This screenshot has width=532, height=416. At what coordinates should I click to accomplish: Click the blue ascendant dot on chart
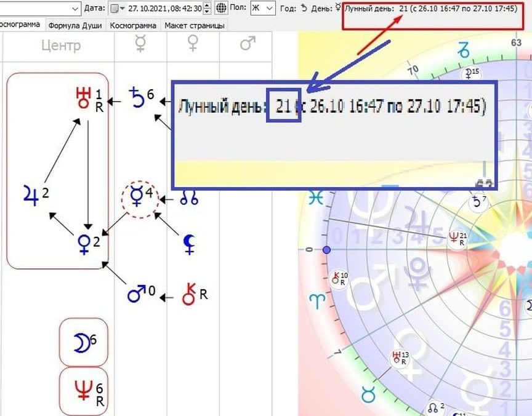coord(326,250)
